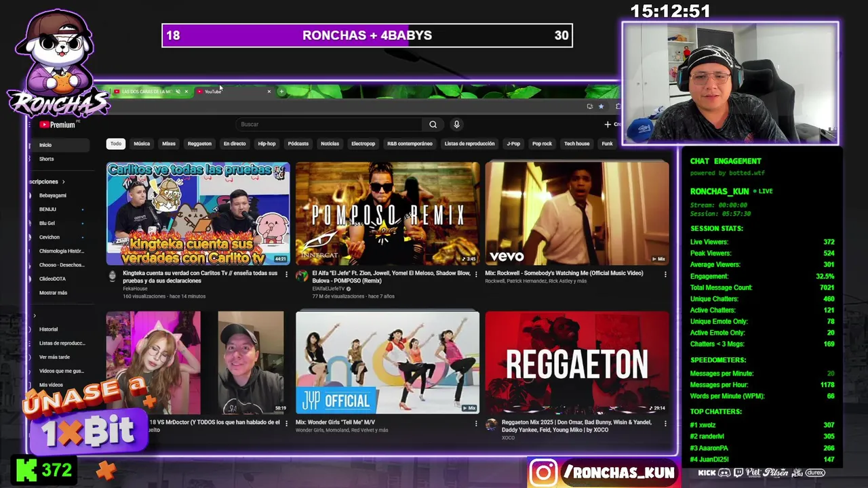Select the Música filter chip
The image size is (868, 488).
pos(142,144)
